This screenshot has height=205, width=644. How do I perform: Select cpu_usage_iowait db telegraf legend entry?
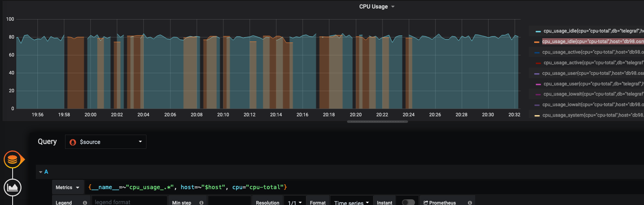click(x=594, y=94)
